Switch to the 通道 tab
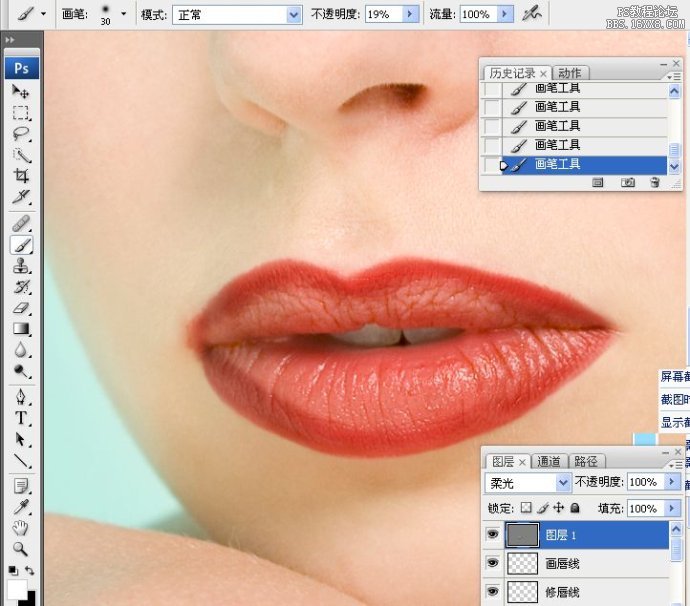The image size is (690, 606). (x=549, y=461)
